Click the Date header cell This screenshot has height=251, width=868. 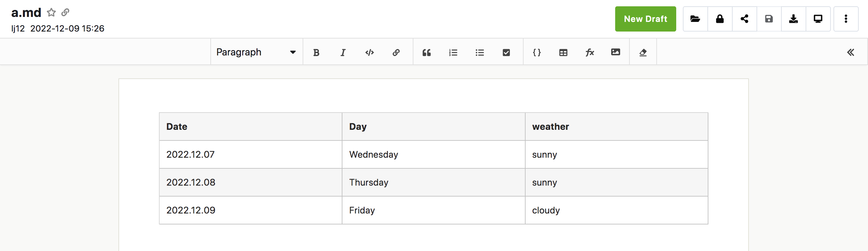coord(251,126)
